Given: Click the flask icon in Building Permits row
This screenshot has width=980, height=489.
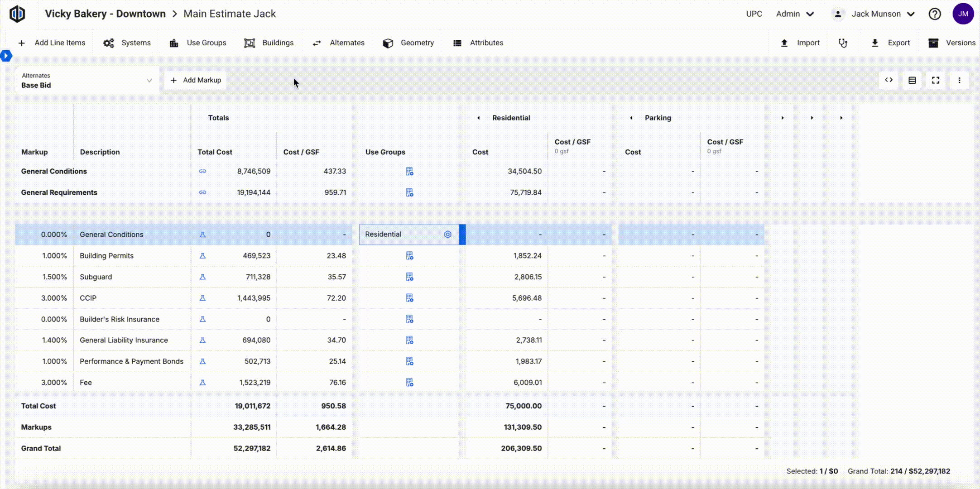Looking at the screenshot, I should pos(202,256).
